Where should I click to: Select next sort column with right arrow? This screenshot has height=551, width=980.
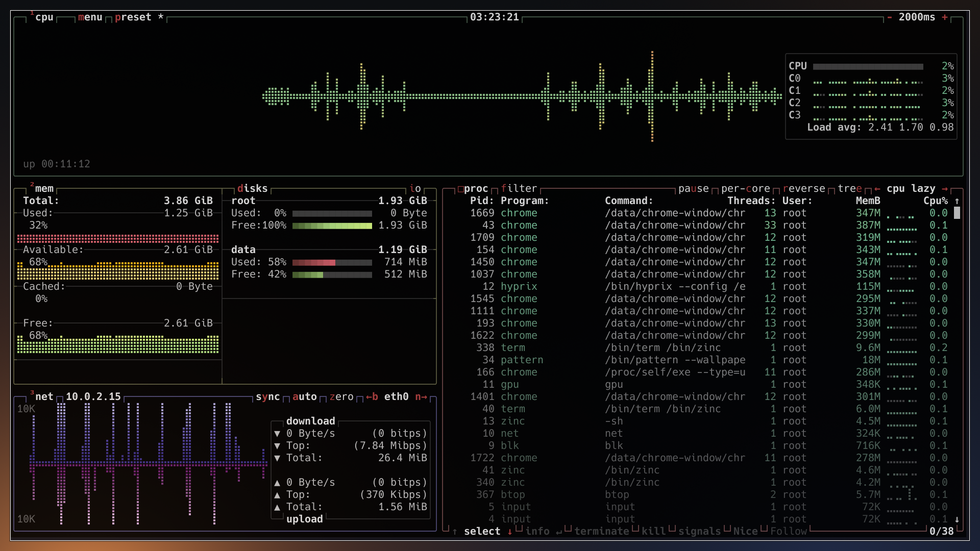[945, 188]
